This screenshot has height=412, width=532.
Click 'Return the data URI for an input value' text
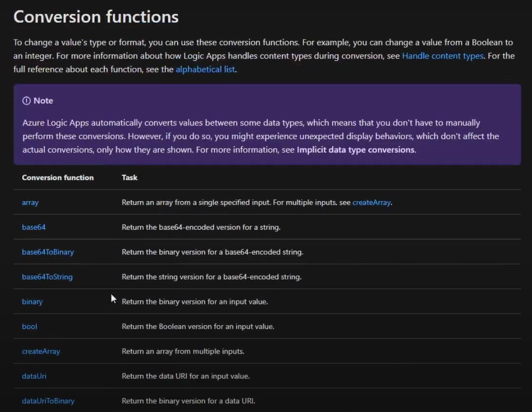pyautogui.click(x=186, y=376)
